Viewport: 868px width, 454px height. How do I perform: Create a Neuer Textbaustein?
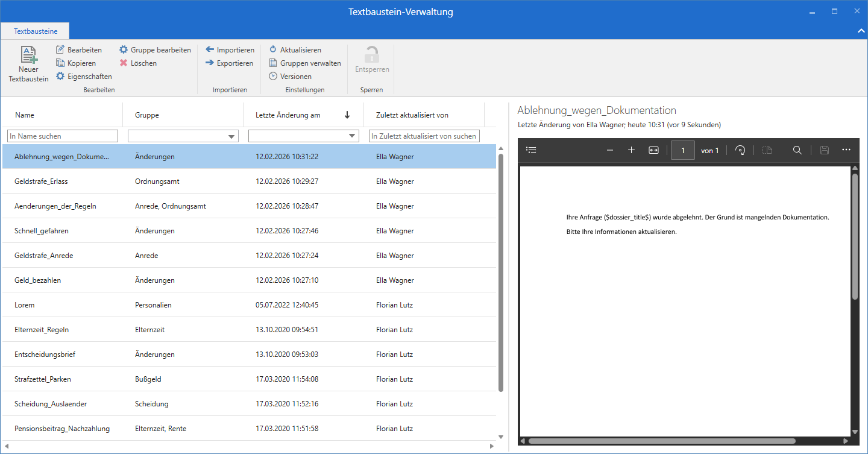pos(28,63)
